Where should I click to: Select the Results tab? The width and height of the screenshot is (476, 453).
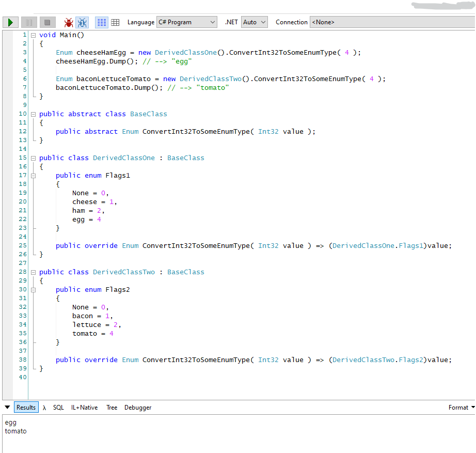[26, 408]
